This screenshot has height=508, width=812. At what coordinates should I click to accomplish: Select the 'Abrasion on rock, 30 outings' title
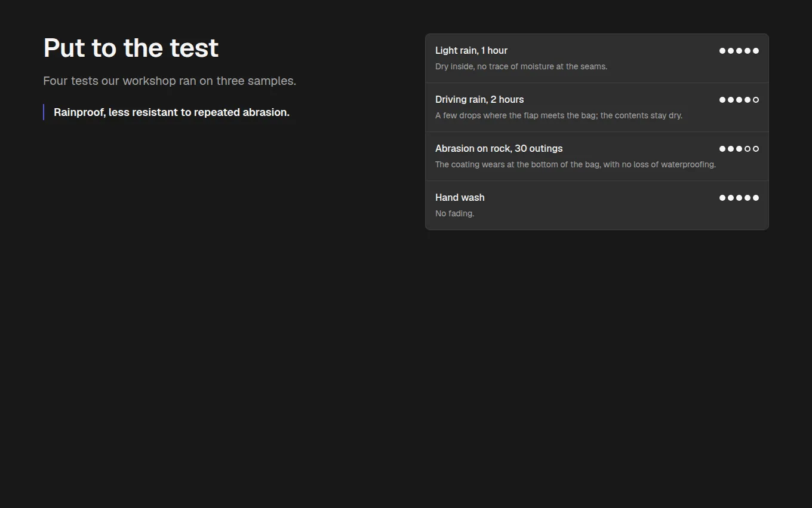click(499, 149)
